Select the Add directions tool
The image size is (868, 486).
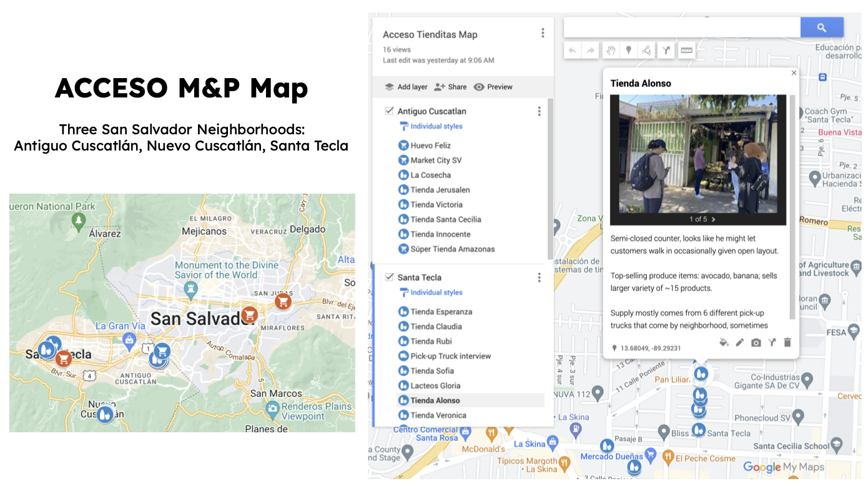click(666, 51)
